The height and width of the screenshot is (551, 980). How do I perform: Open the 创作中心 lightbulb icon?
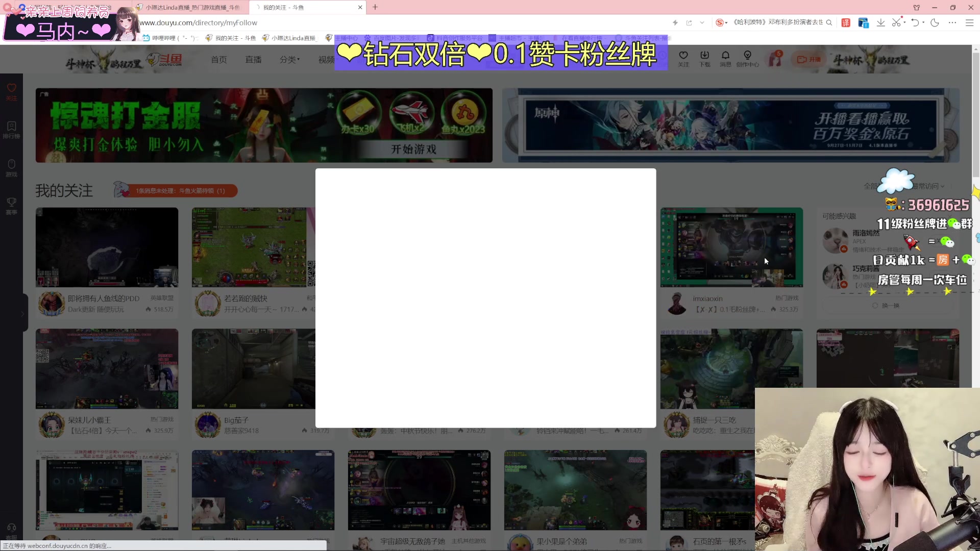(747, 59)
